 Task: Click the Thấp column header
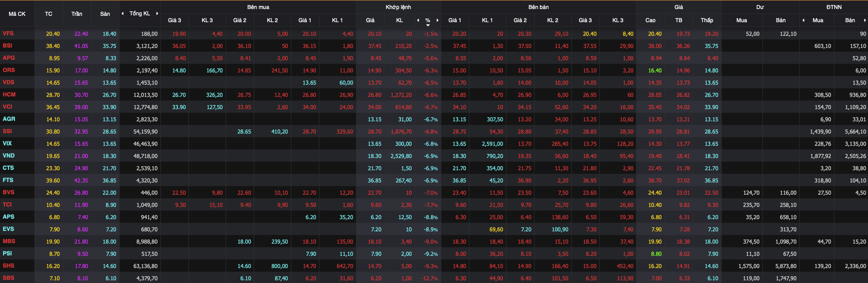707,20
